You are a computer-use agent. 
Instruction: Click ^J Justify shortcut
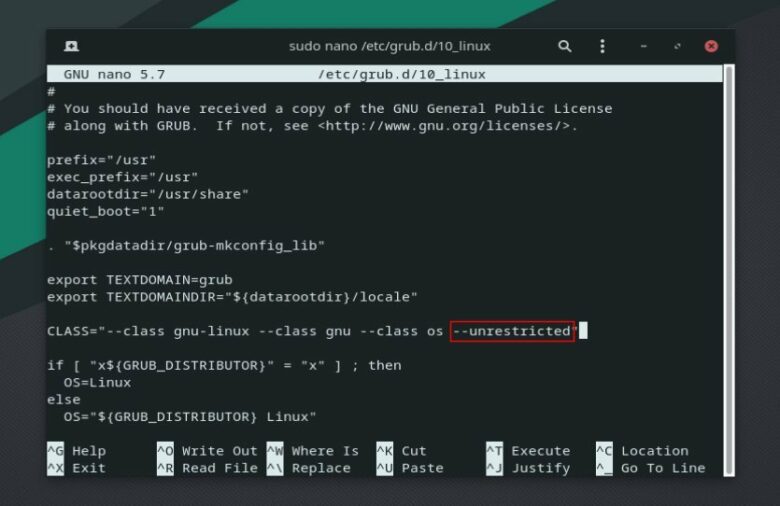coord(528,468)
